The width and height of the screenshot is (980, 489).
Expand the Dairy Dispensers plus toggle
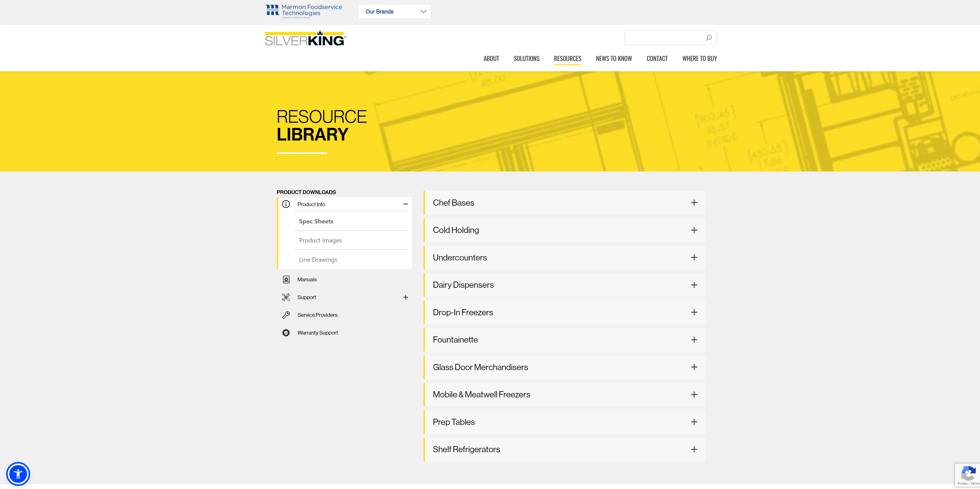(694, 285)
